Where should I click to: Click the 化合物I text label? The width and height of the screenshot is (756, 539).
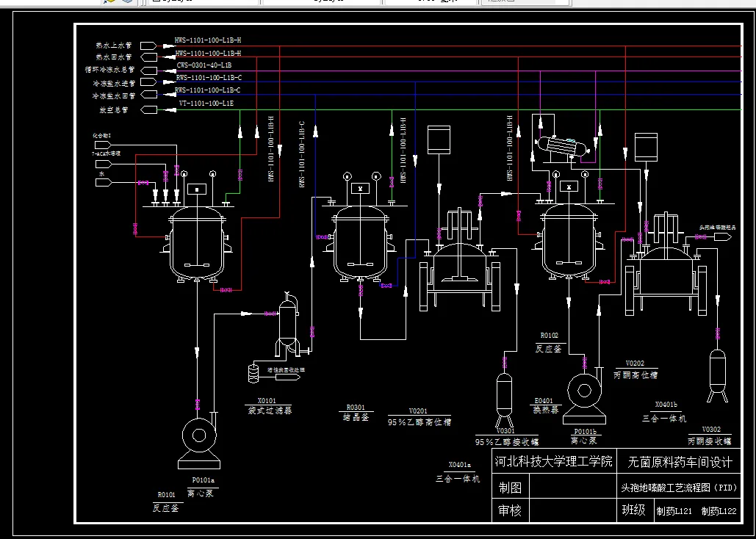pyautogui.click(x=101, y=135)
